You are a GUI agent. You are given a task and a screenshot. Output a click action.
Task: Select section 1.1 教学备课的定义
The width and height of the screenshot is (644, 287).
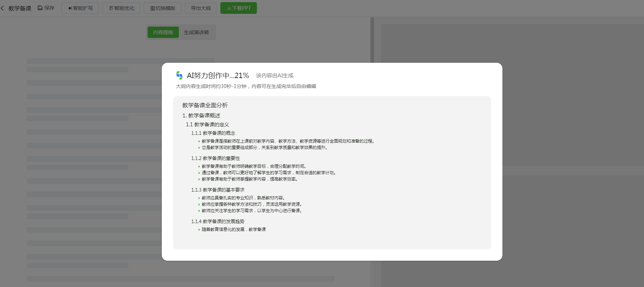(x=208, y=125)
